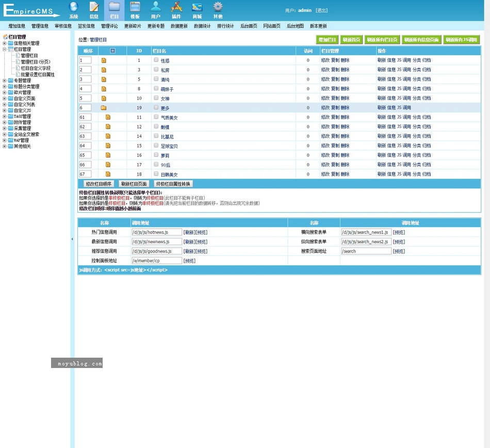
Task: Select the 栏目 (Column) folder icon in top bar
Action: click(x=115, y=10)
